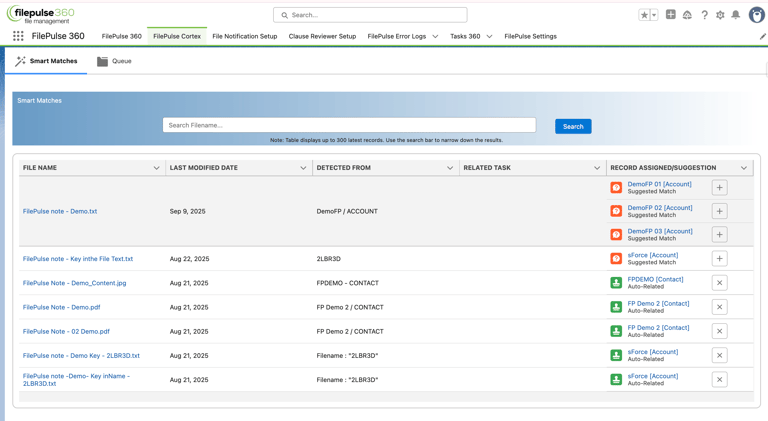Open FilePulse note - Key inthe File Text.txt
This screenshot has height=421, width=768.
78,259
